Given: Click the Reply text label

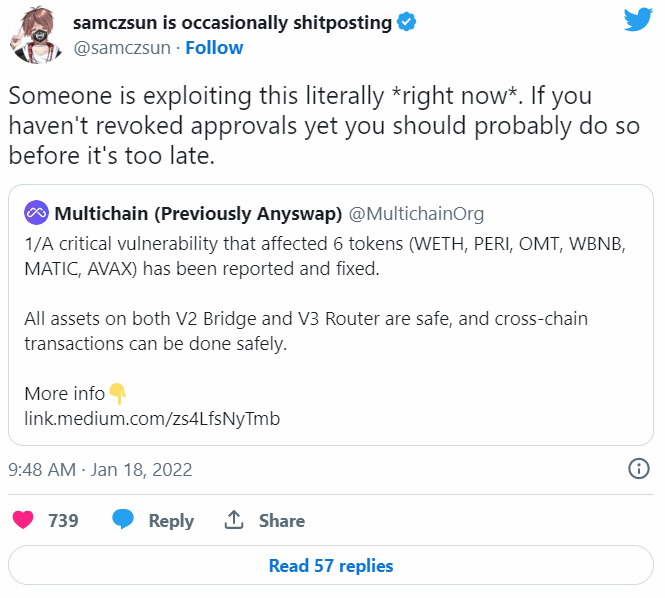Looking at the screenshot, I should tap(171, 520).
